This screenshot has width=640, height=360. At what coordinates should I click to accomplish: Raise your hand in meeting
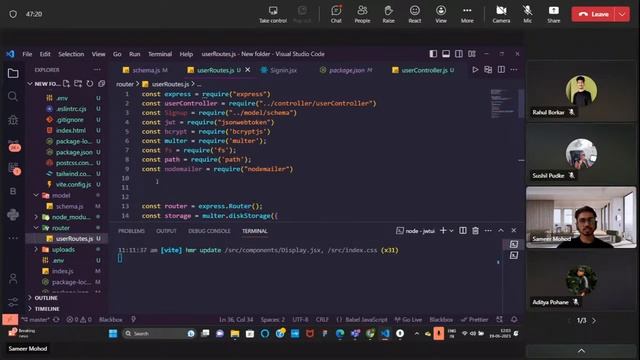pos(388,14)
